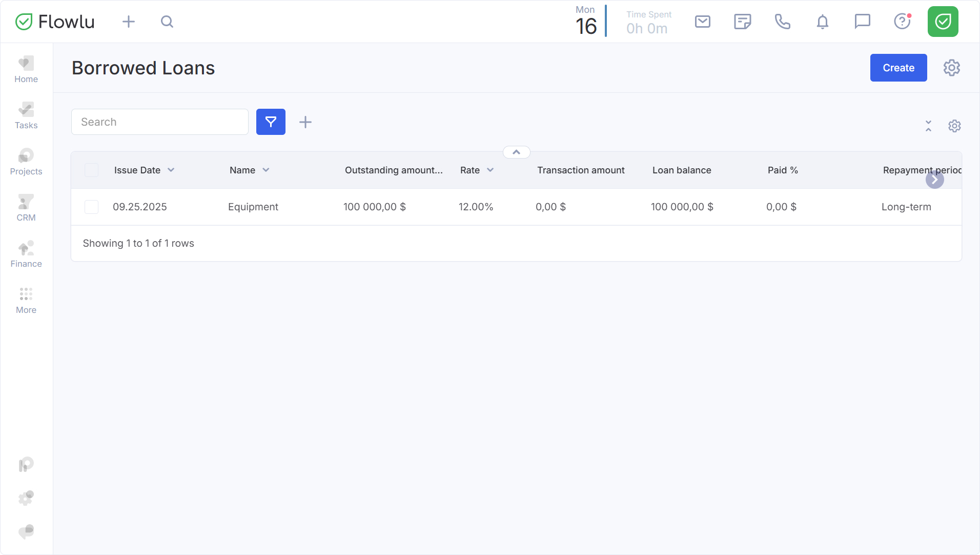Toggle the select-all rows checkbox
This screenshot has height=555, width=980.
click(x=91, y=170)
